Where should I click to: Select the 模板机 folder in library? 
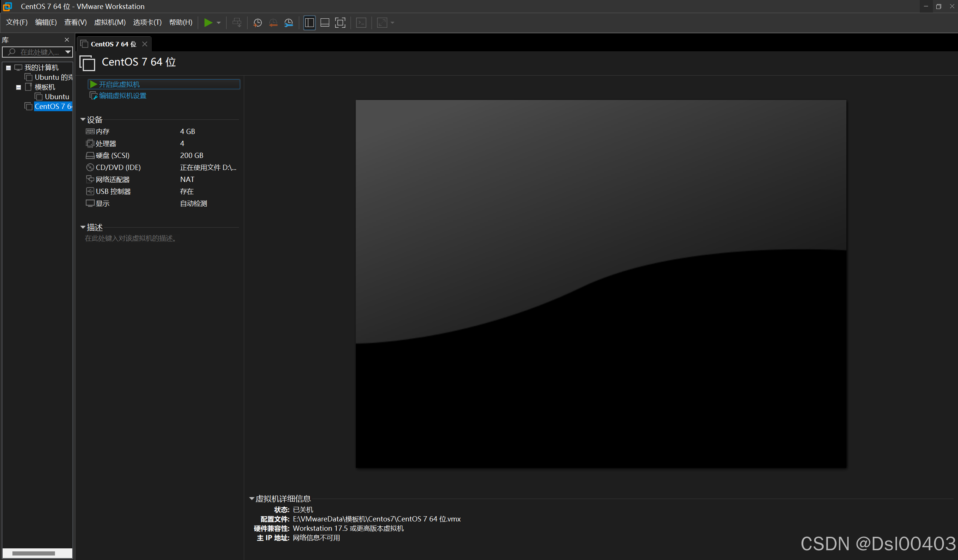point(45,87)
